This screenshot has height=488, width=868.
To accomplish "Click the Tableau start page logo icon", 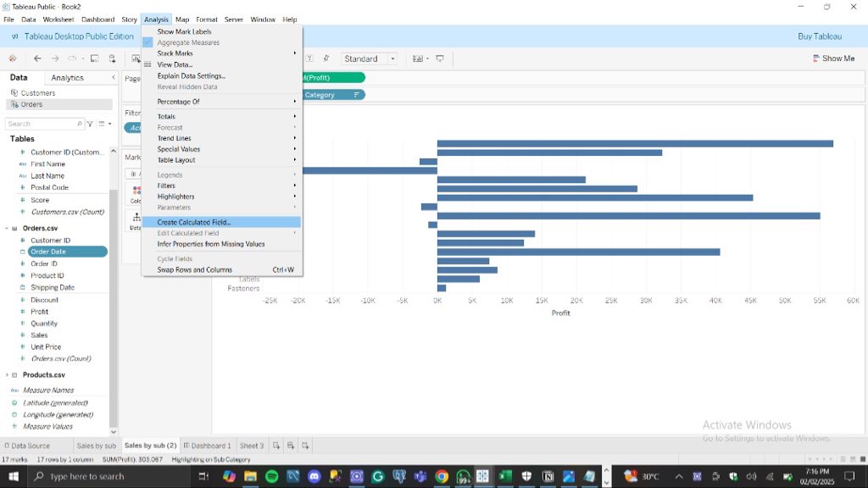I will (x=12, y=58).
